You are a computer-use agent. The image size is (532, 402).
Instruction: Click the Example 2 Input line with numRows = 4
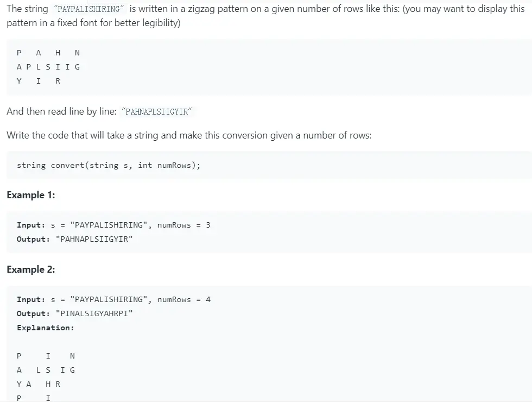point(113,299)
